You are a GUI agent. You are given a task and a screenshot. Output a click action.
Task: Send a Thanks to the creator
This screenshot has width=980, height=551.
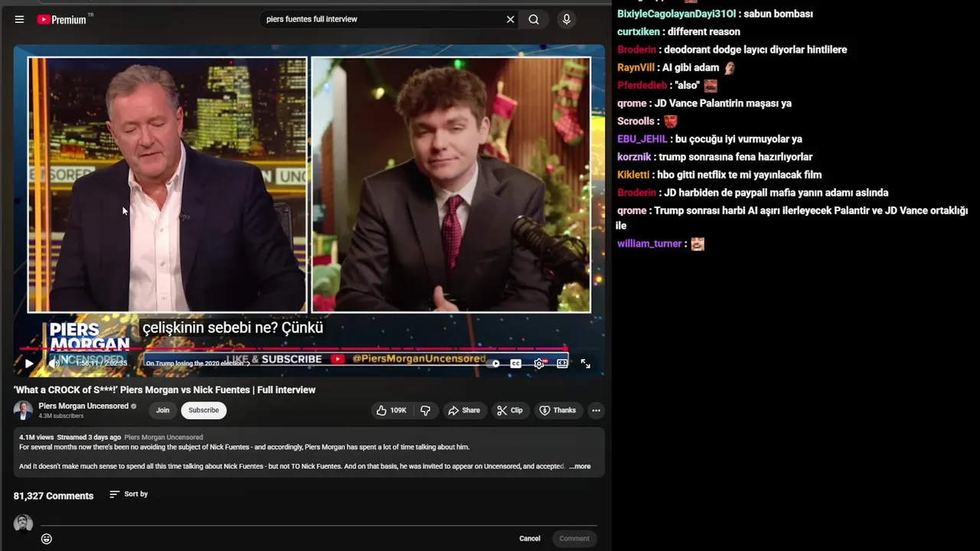coord(557,410)
